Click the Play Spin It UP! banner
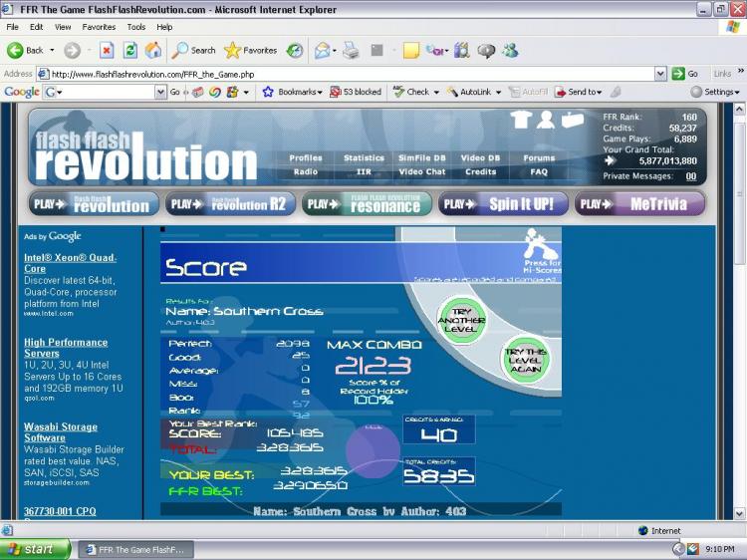 pos(502,204)
